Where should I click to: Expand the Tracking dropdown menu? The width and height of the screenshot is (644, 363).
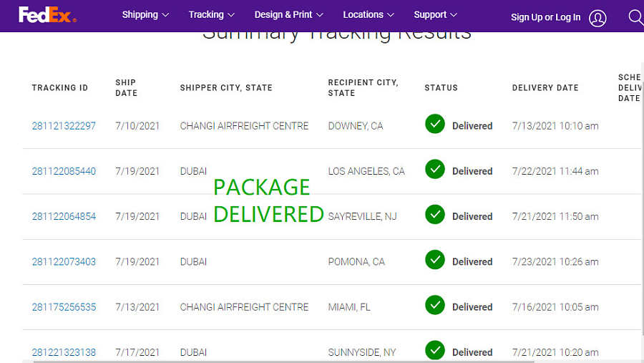point(212,15)
